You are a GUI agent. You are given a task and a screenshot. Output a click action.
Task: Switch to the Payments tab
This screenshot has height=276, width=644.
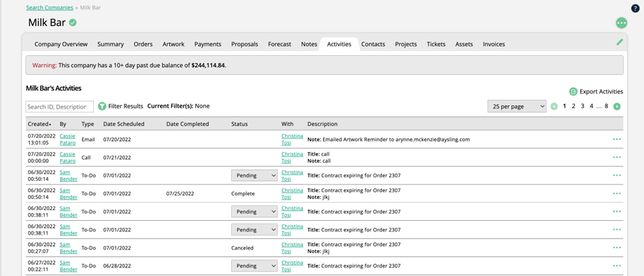click(208, 45)
